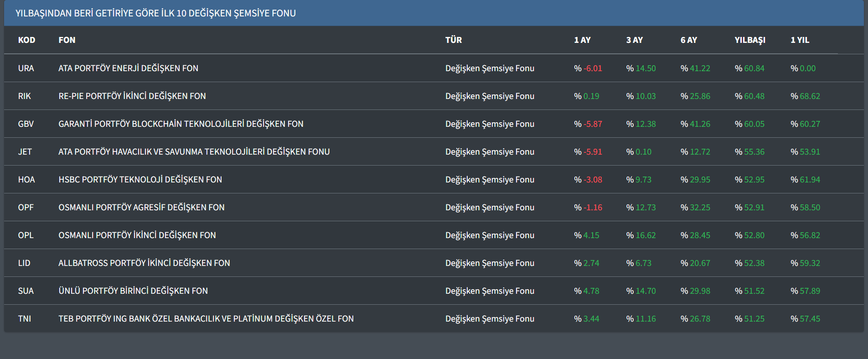Image resolution: width=868 pixels, height=359 pixels.
Task: Select OSMANLI PORTFÖY İKİNCİ DEĞİŞKEN FON
Action: pos(137,235)
